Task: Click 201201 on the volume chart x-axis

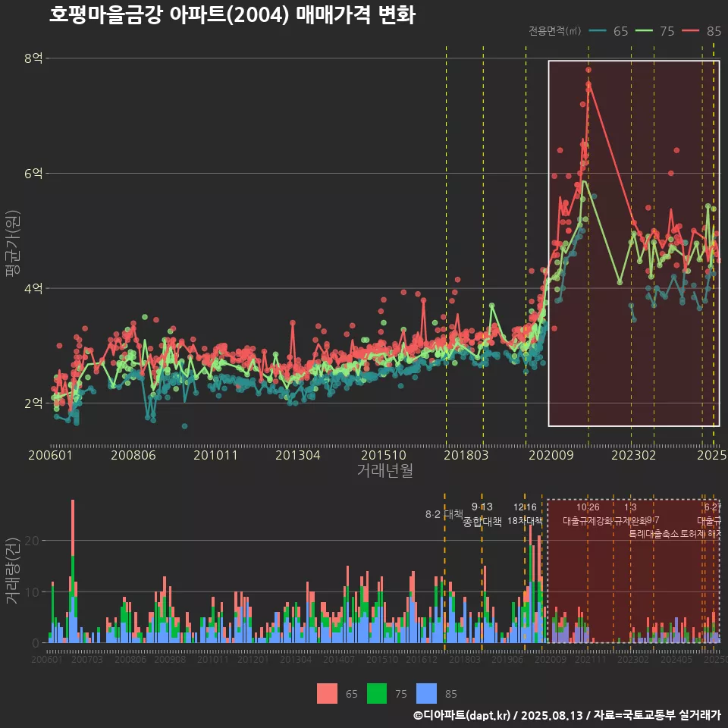Action: (253, 659)
